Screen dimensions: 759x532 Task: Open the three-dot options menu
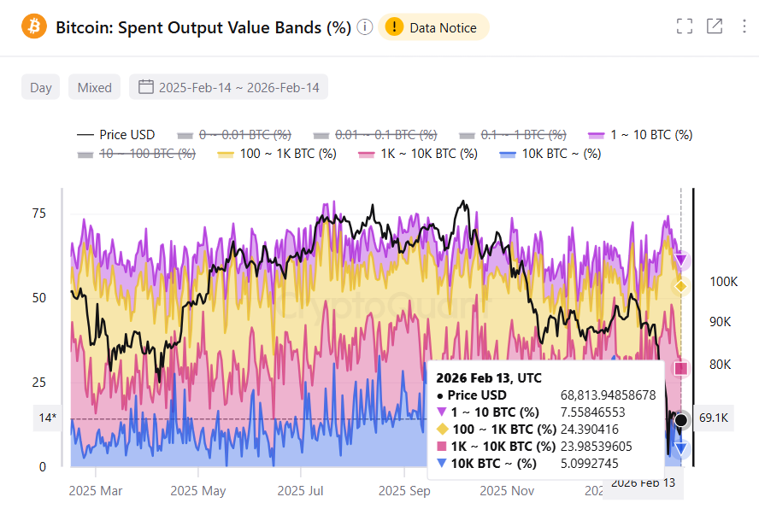click(x=743, y=26)
